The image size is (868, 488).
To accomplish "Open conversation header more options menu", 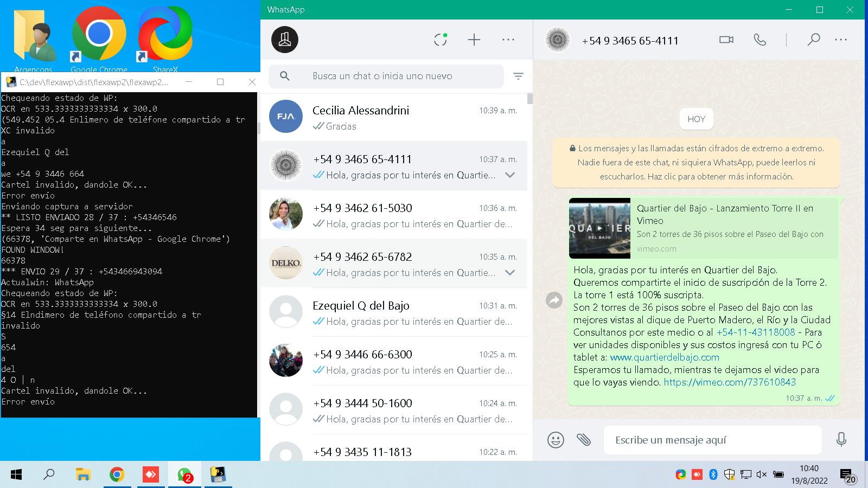I will [841, 40].
